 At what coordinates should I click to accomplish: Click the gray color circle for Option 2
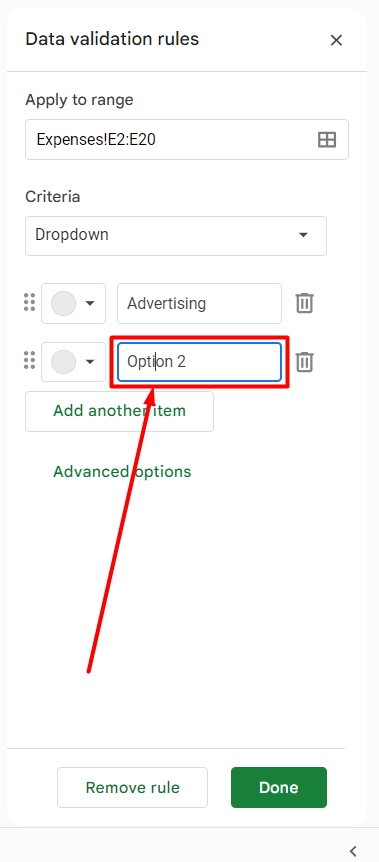[63, 362]
